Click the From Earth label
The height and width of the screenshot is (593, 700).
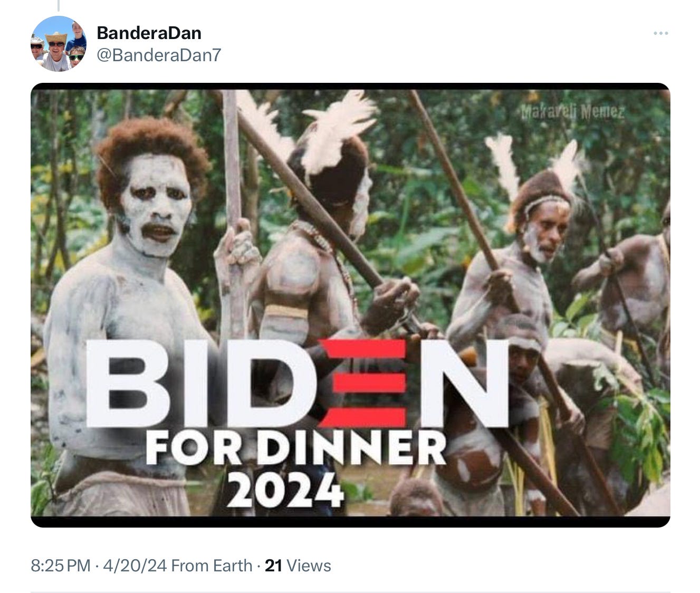tap(212, 566)
